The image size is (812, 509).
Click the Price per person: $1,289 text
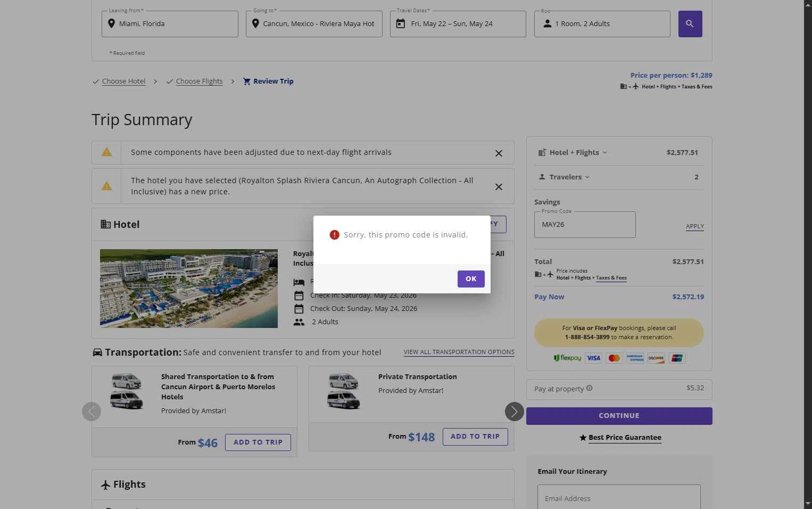[x=671, y=76]
